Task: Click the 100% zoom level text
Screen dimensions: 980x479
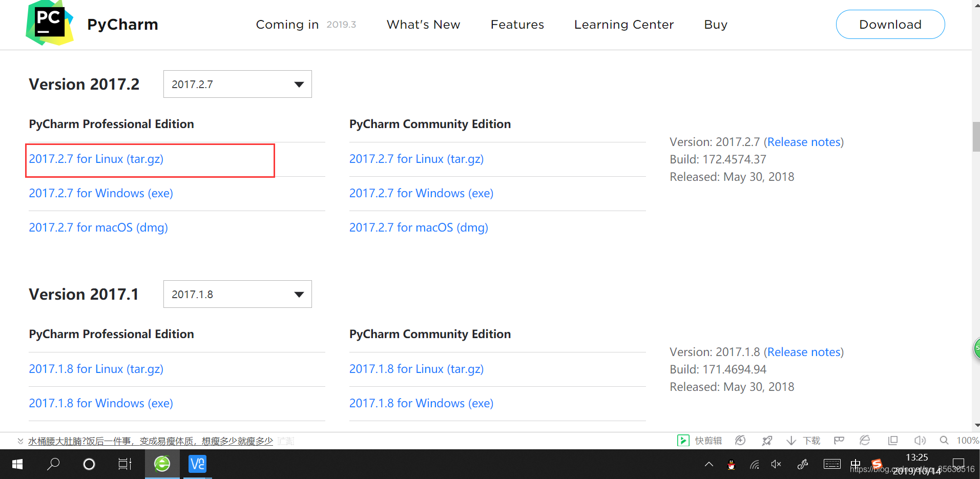Action: click(967, 441)
